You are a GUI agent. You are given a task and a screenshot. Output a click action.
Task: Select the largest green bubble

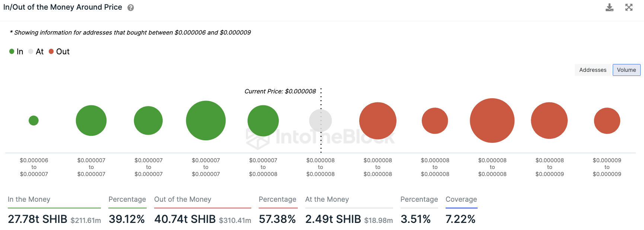(x=206, y=121)
